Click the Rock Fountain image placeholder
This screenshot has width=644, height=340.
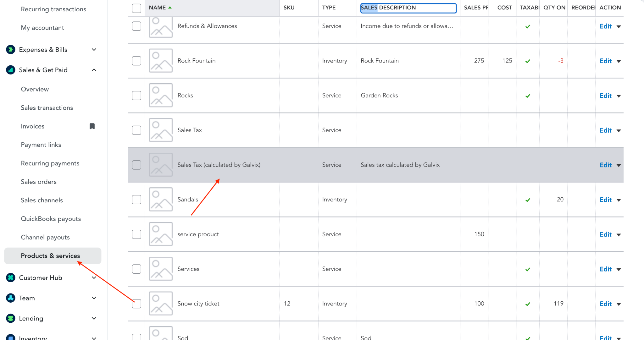(x=161, y=61)
